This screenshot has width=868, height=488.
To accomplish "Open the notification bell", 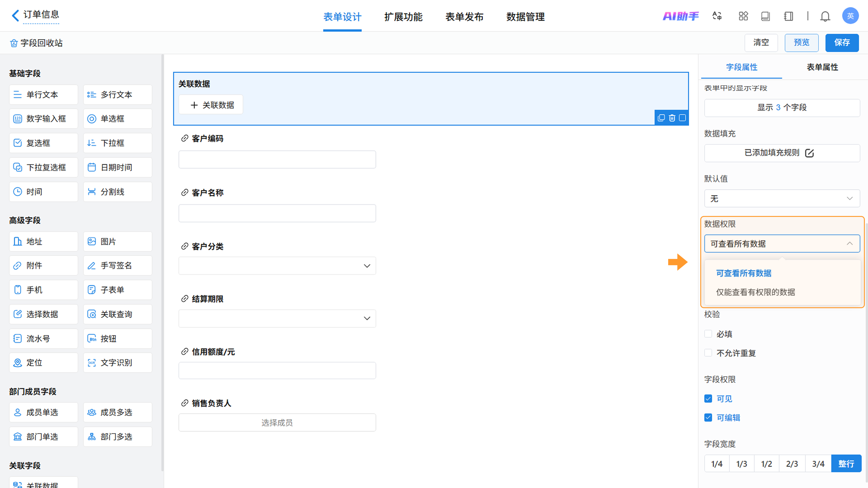I will click(x=825, y=16).
